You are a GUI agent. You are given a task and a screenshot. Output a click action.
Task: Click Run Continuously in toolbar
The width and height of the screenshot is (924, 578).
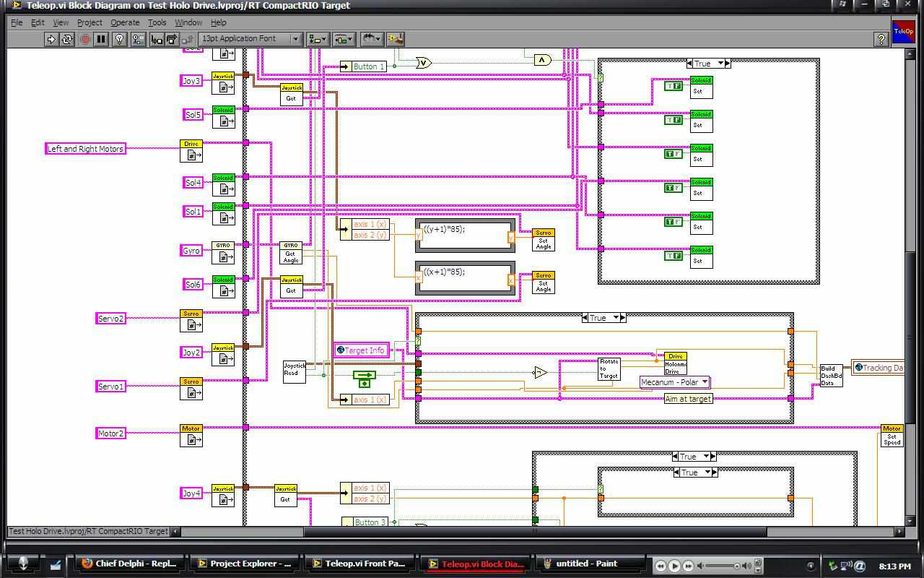pos(68,39)
